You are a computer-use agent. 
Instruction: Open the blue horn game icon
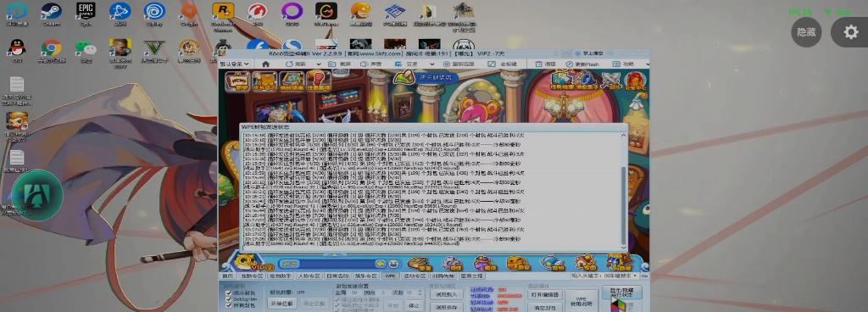click(x=587, y=81)
